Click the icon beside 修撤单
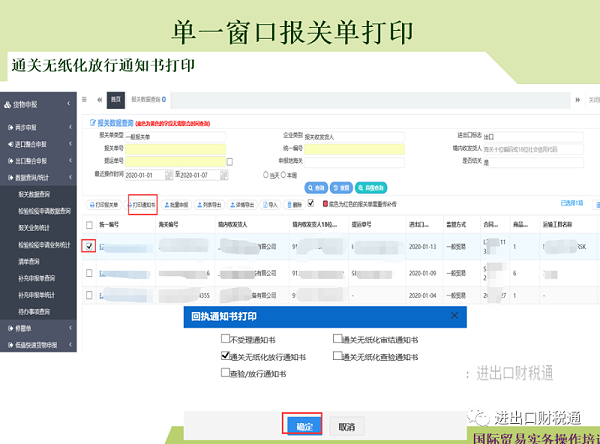 tap(11, 328)
